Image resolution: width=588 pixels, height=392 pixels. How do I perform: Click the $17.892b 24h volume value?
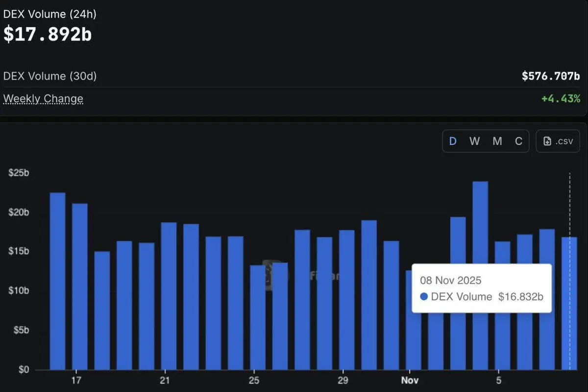pos(48,34)
